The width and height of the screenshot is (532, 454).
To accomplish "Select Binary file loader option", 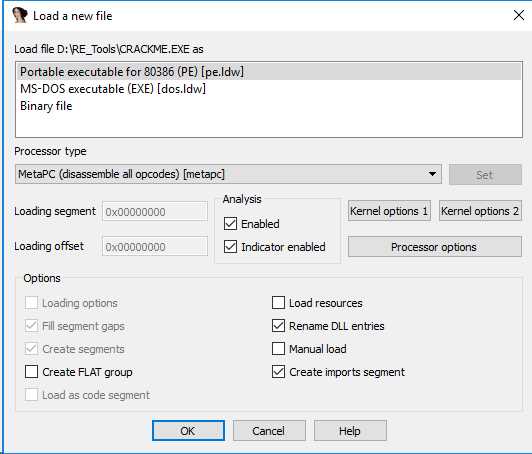I will tap(269, 106).
